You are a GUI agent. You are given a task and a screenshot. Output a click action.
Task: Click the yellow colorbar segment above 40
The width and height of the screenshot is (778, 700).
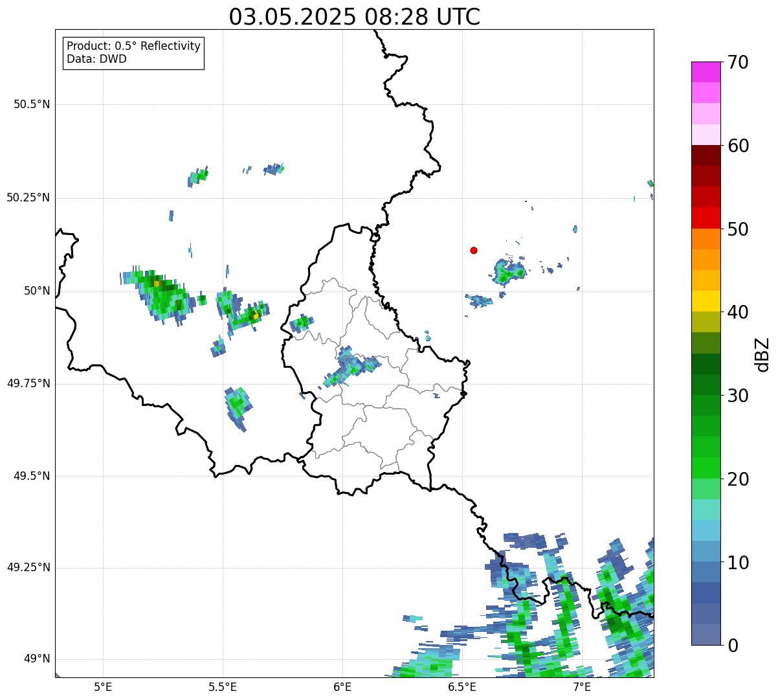click(706, 301)
